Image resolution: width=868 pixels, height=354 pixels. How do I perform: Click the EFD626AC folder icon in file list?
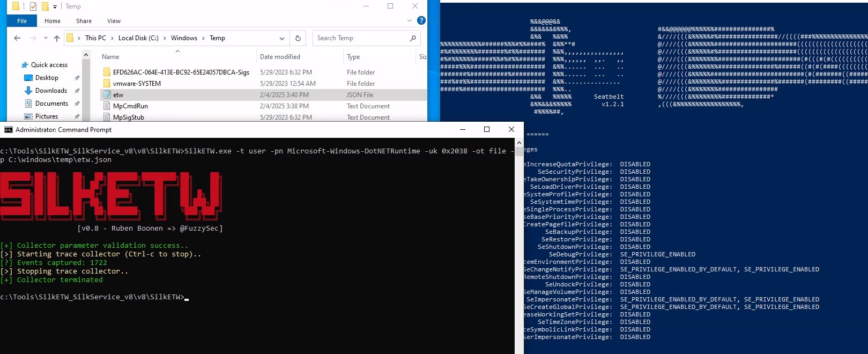107,72
